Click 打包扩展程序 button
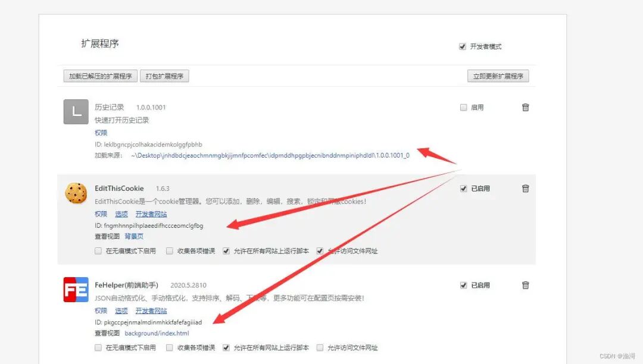The image size is (643, 364). (164, 76)
